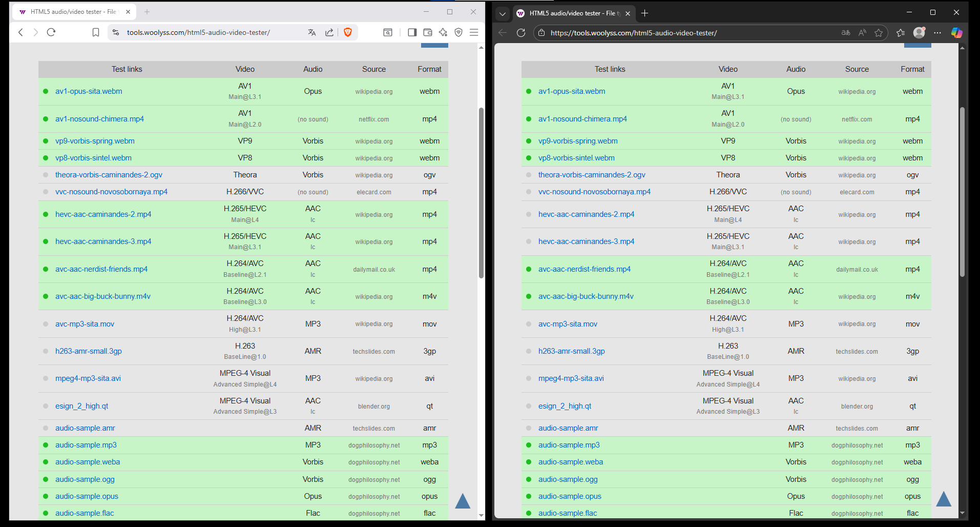Screen dimensions: 980x527
Task: Click the Brave address bar URL
Action: tap(198, 32)
